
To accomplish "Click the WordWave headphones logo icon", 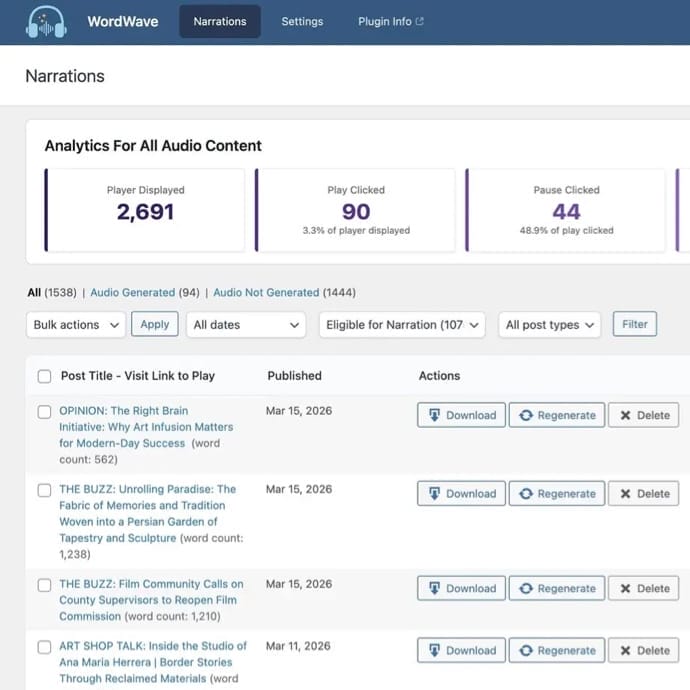I will coord(46,22).
